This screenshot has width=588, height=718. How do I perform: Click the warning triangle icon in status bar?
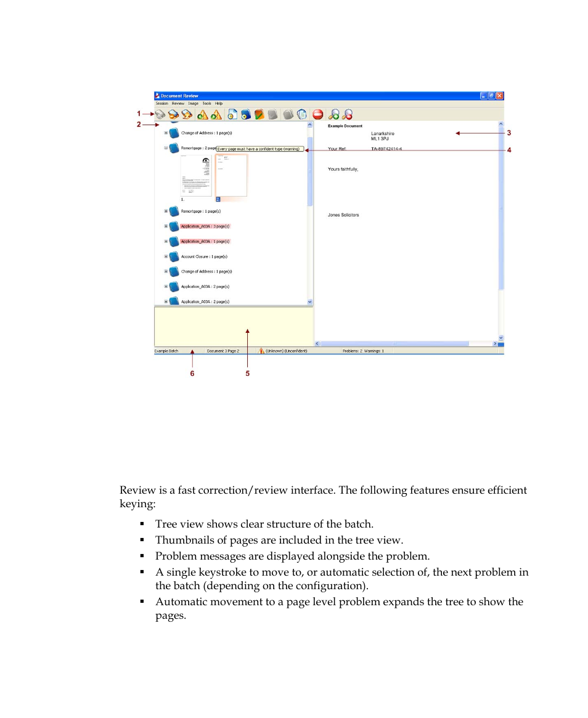(x=261, y=351)
